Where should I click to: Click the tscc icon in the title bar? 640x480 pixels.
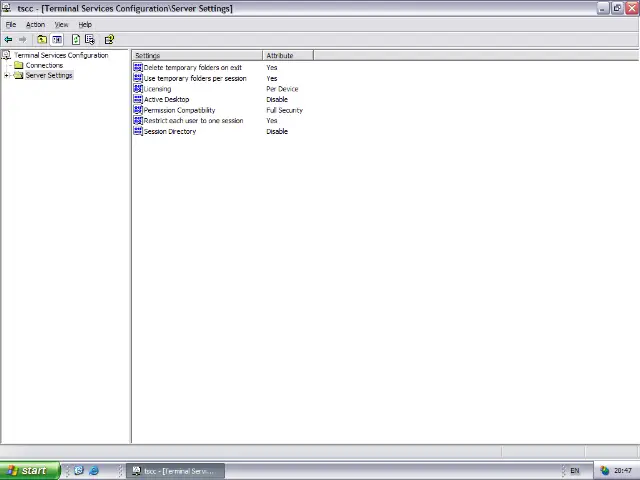7,8
